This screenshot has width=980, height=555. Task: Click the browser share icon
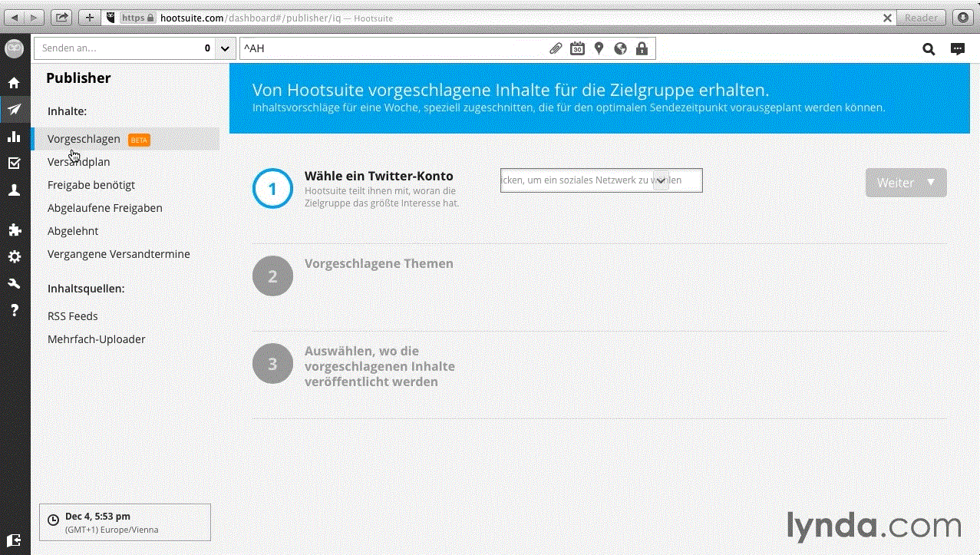click(x=63, y=18)
